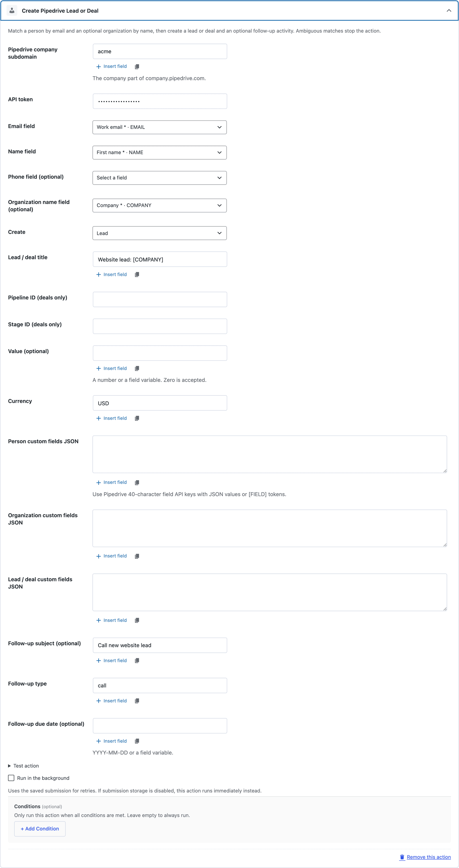Image resolution: width=459 pixels, height=868 pixels.
Task: Click the Person custom fields JSON textarea
Action: click(270, 454)
